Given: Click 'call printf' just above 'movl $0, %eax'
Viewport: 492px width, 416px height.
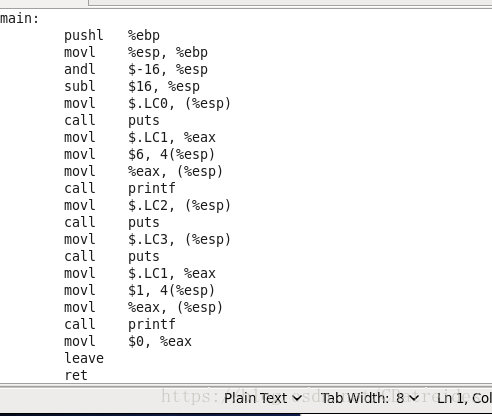Looking at the screenshot, I should [120, 324].
